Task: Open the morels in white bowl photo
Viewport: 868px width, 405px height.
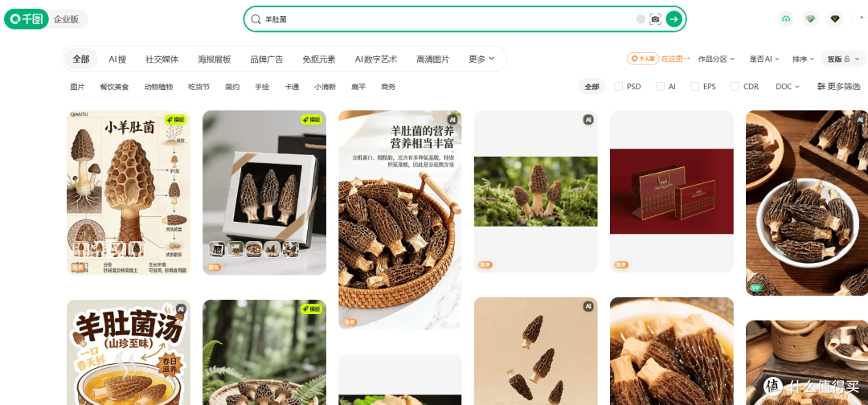Action: [x=807, y=202]
